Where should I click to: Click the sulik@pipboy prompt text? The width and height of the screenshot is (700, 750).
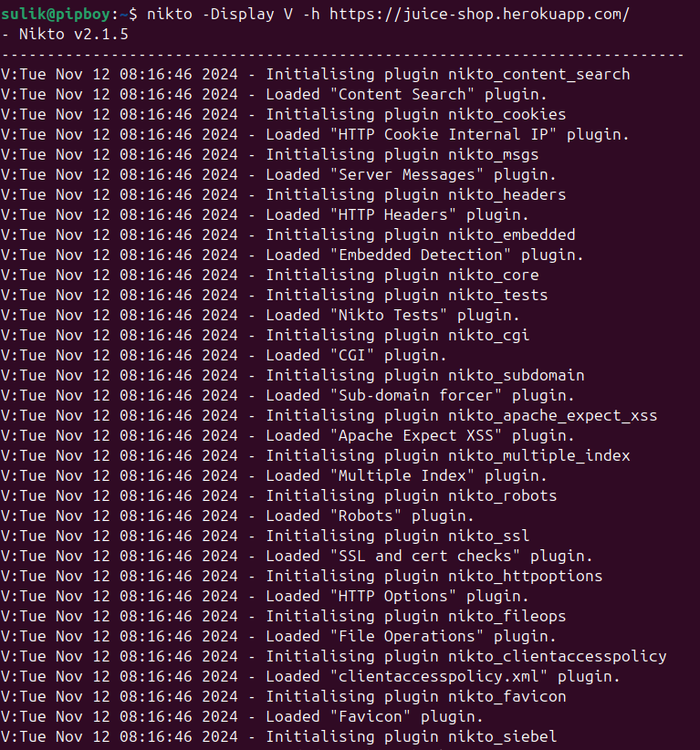56,15
